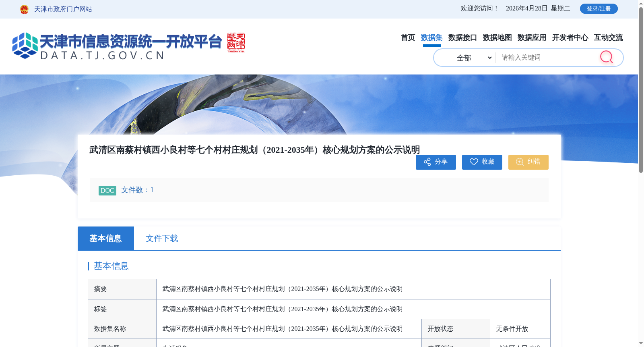Click the 纠错 error-report button
This screenshot has height=347, width=644.
point(528,162)
